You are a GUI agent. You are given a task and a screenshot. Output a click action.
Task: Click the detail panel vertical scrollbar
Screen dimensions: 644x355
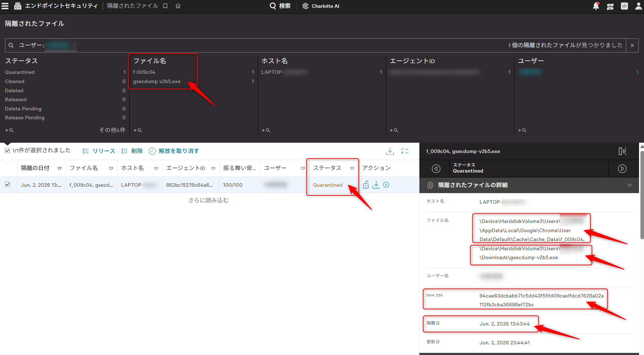pyautogui.click(x=642, y=195)
